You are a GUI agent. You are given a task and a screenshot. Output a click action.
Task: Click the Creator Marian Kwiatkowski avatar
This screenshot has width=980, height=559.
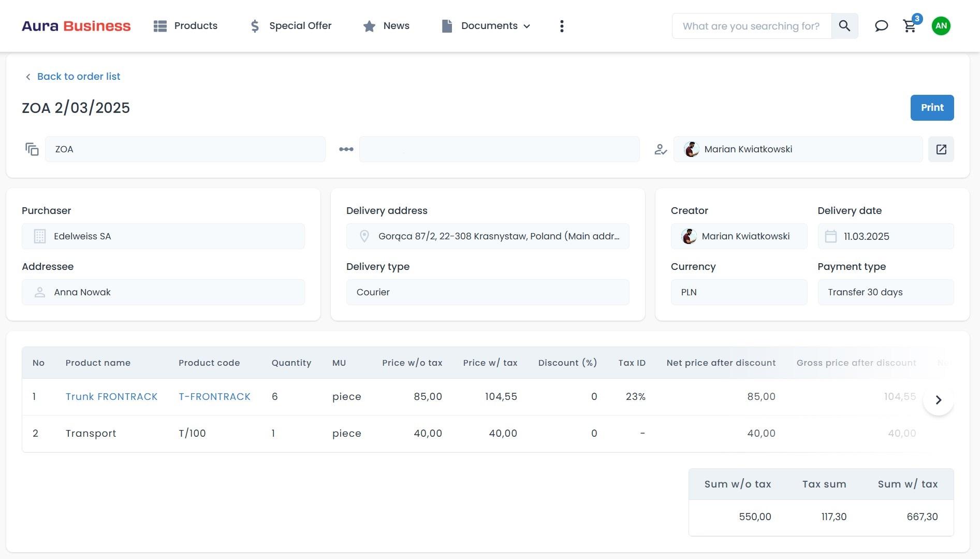point(689,236)
